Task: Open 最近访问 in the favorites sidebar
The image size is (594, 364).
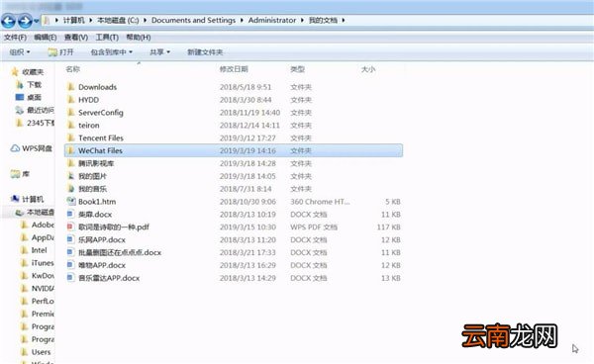Action: click(x=41, y=110)
